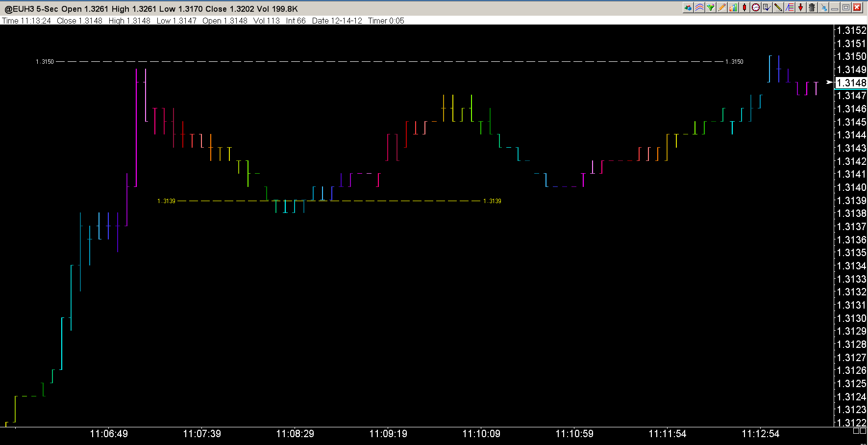
Task: Click the 11:10:09 time axis label
Action: coord(481,434)
